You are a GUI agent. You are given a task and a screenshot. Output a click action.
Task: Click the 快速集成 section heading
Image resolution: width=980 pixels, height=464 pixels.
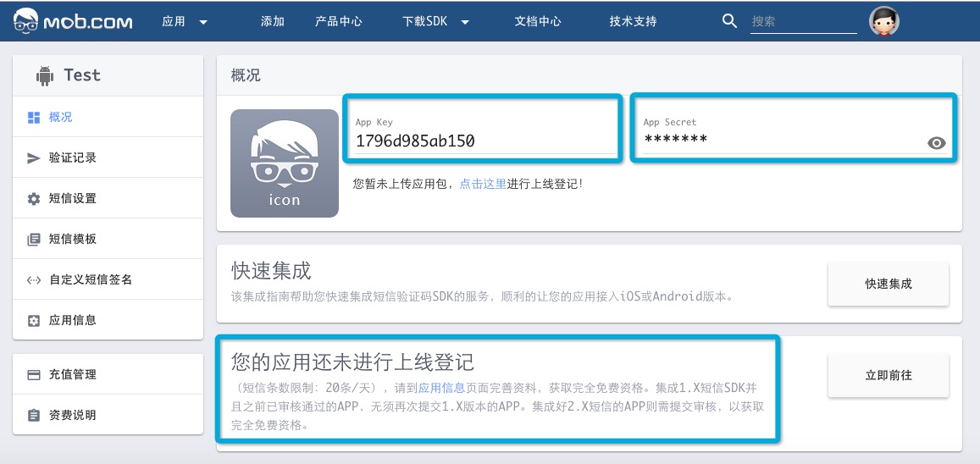(271, 271)
